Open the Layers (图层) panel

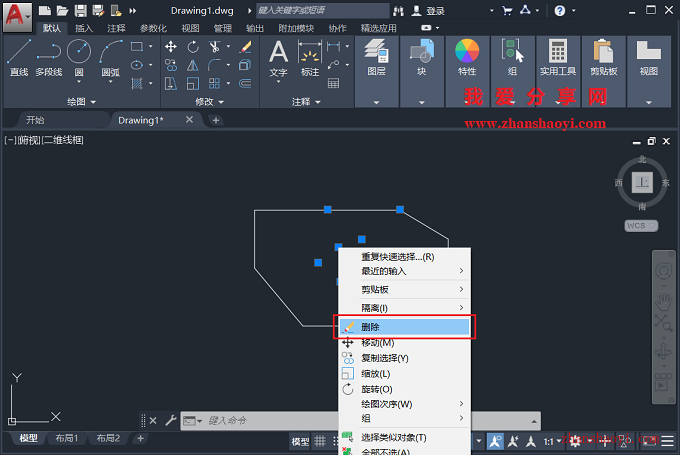376,57
